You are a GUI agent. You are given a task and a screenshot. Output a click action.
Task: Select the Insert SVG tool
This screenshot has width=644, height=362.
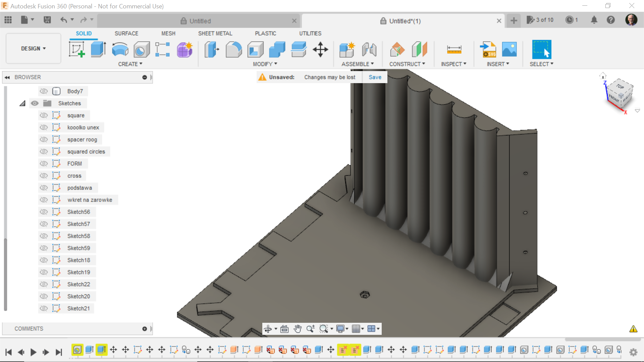click(488, 49)
